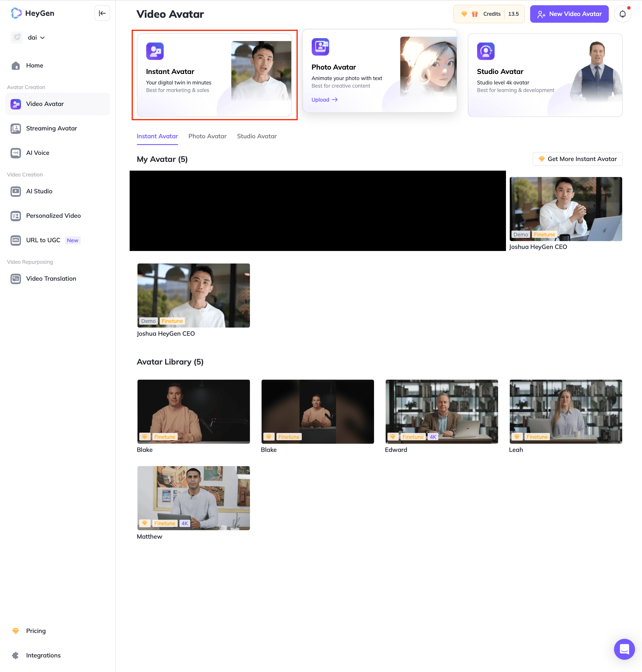
Task: Switch to the Instant Avatar tab
Action: point(157,136)
